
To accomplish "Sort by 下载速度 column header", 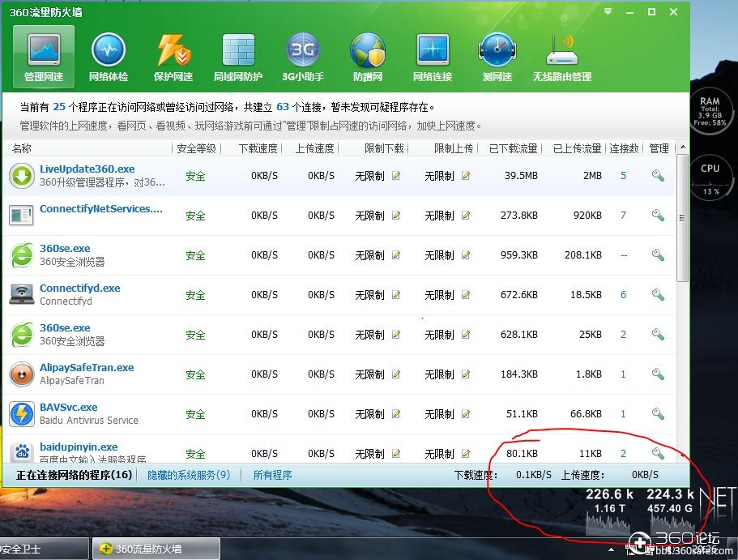I will click(x=258, y=148).
